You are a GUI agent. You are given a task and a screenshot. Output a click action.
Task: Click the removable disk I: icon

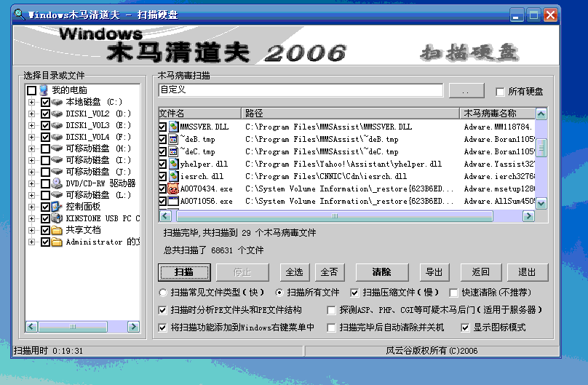tap(57, 160)
